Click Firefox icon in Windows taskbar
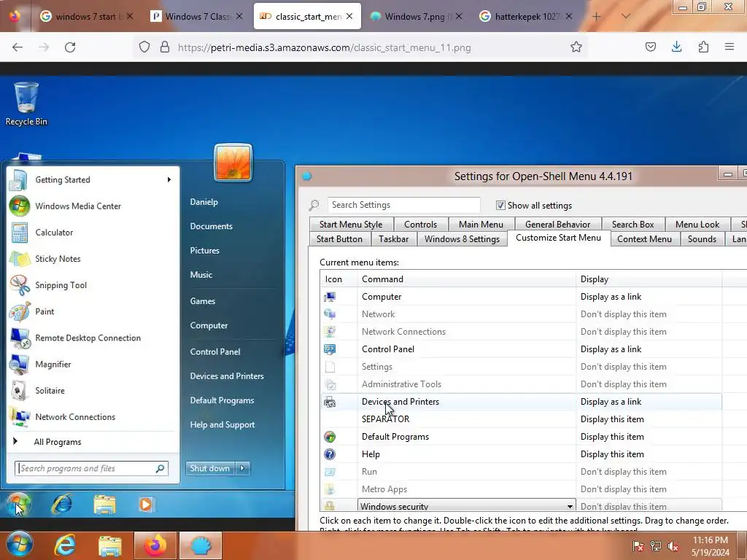 (x=155, y=545)
